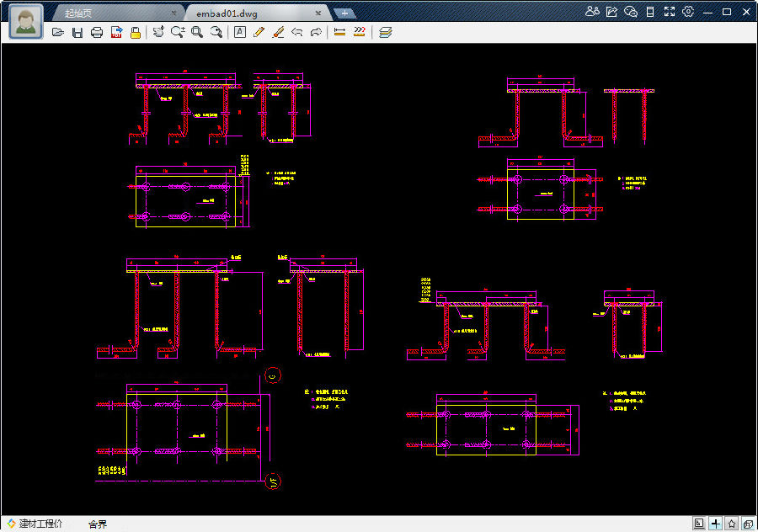Click the 建材工程价 link in status bar
The image size is (758, 532).
(35, 524)
